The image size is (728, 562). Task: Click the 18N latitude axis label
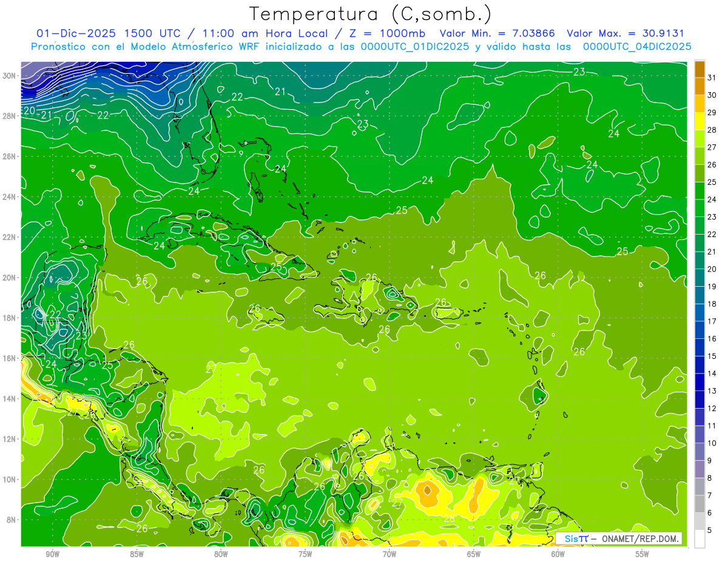click(9, 318)
